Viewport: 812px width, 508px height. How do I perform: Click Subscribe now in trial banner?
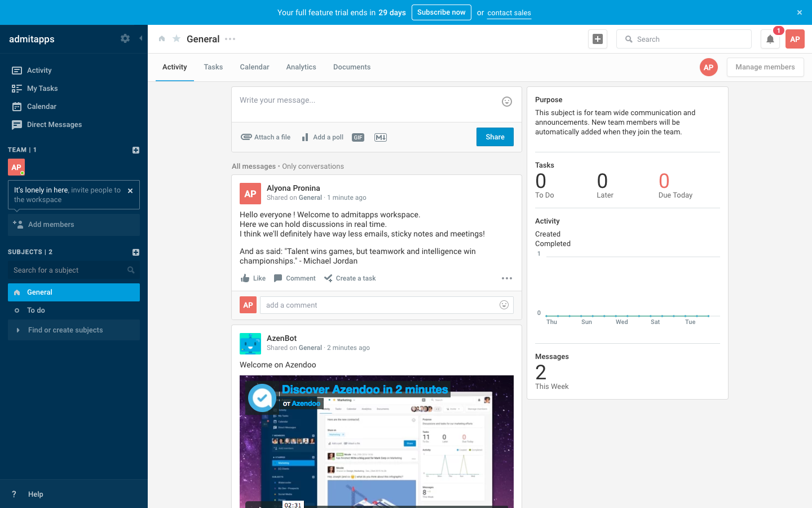click(x=442, y=12)
